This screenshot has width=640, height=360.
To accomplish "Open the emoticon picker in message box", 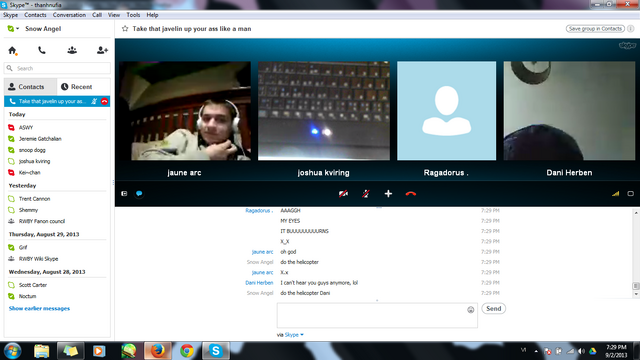I will 471,310.
